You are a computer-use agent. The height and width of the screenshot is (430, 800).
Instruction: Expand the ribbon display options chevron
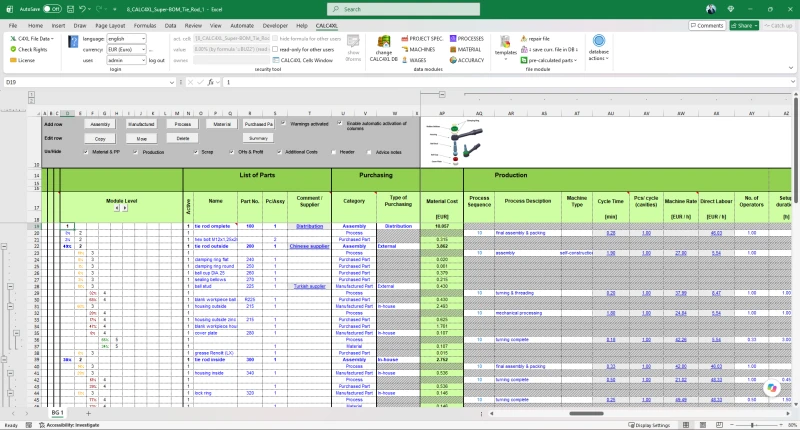(791, 67)
